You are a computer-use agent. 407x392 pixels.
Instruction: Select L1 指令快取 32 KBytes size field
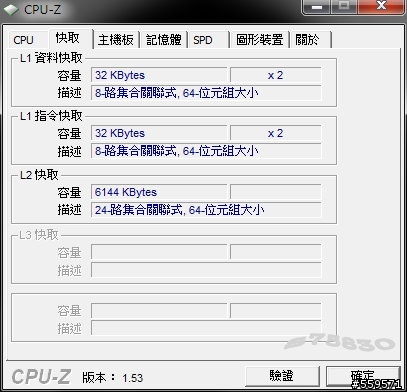point(159,133)
